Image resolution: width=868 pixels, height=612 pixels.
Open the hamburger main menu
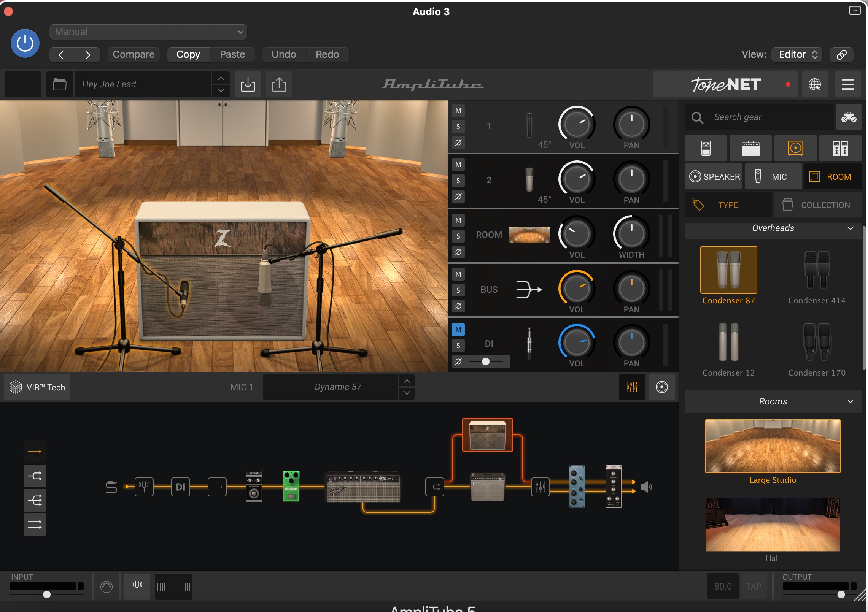pyautogui.click(x=848, y=84)
